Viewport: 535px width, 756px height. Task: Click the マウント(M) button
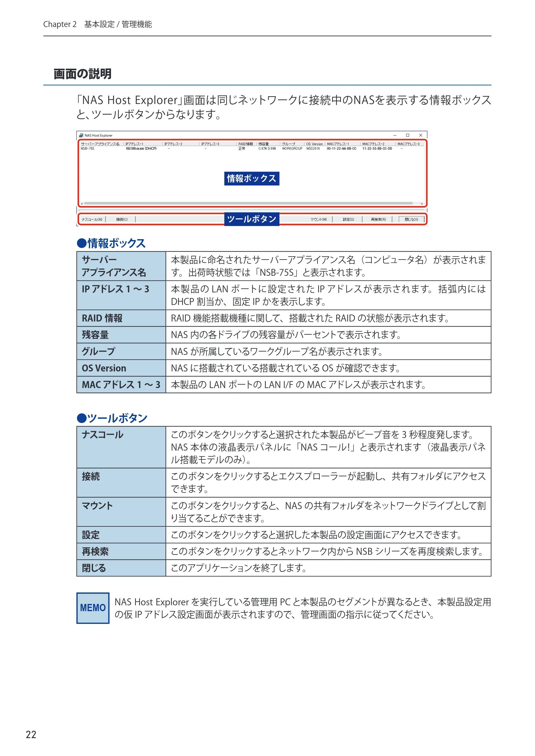pyautogui.click(x=318, y=219)
